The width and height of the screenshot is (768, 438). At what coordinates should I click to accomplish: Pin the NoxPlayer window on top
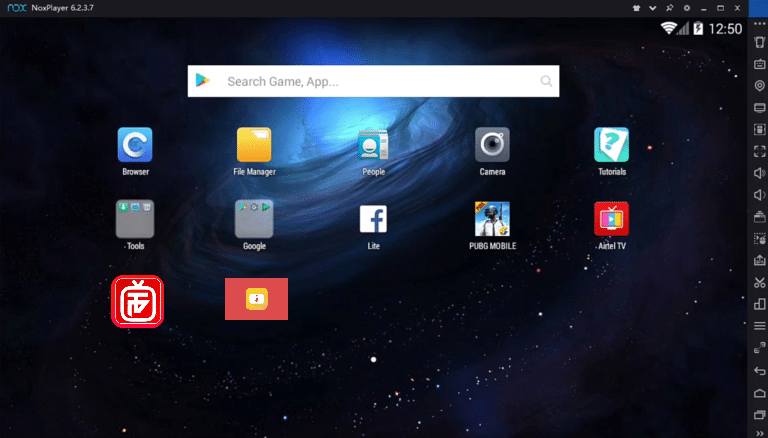(x=669, y=8)
